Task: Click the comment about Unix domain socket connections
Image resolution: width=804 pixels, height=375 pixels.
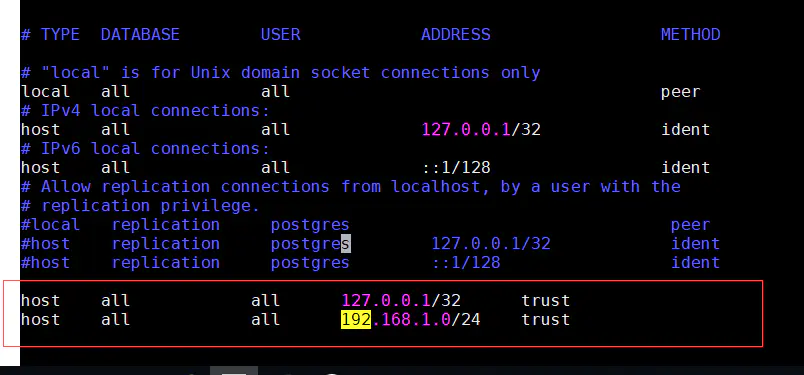Action: coord(280,72)
